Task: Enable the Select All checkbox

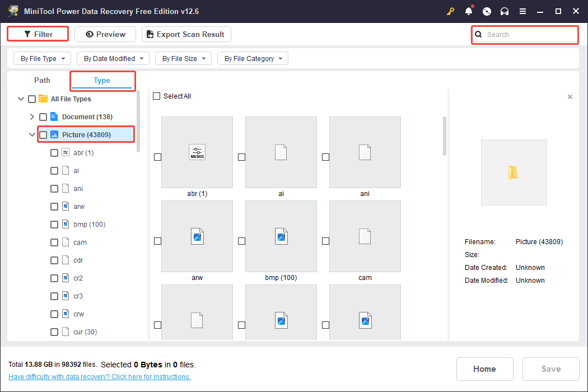Action: point(156,96)
